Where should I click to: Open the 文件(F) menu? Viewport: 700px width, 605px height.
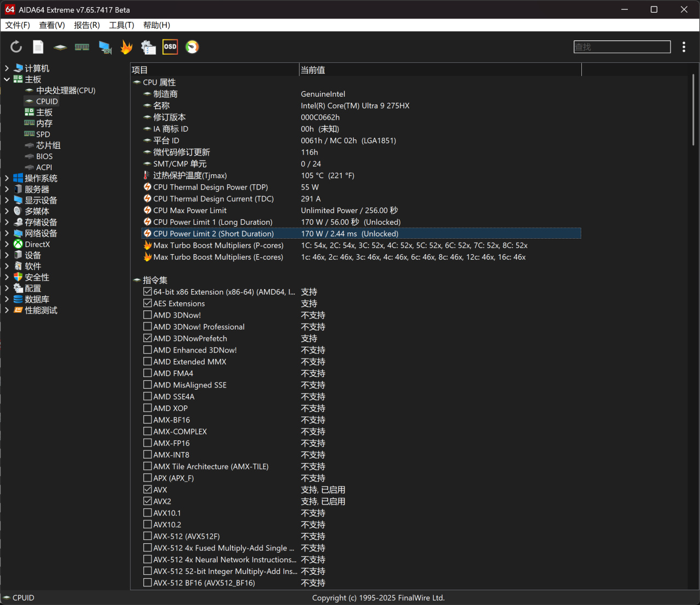coord(17,25)
